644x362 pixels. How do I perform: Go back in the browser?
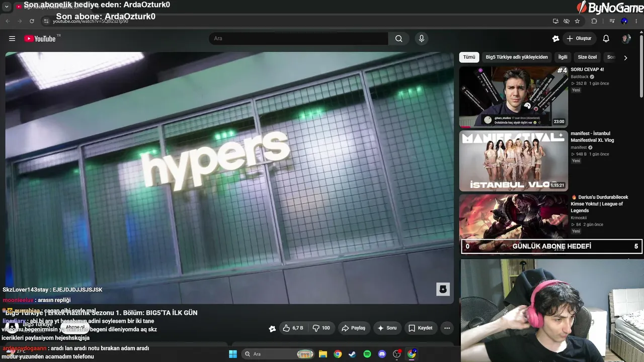(8, 21)
